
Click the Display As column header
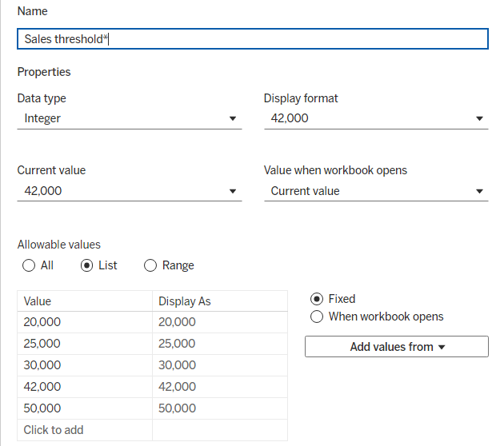click(219, 301)
